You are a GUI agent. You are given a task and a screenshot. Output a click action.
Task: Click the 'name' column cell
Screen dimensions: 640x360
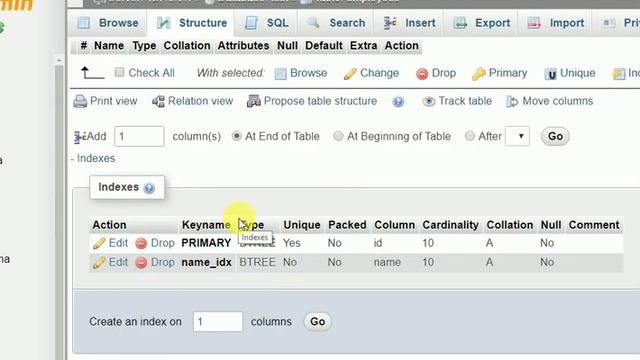tap(387, 262)
